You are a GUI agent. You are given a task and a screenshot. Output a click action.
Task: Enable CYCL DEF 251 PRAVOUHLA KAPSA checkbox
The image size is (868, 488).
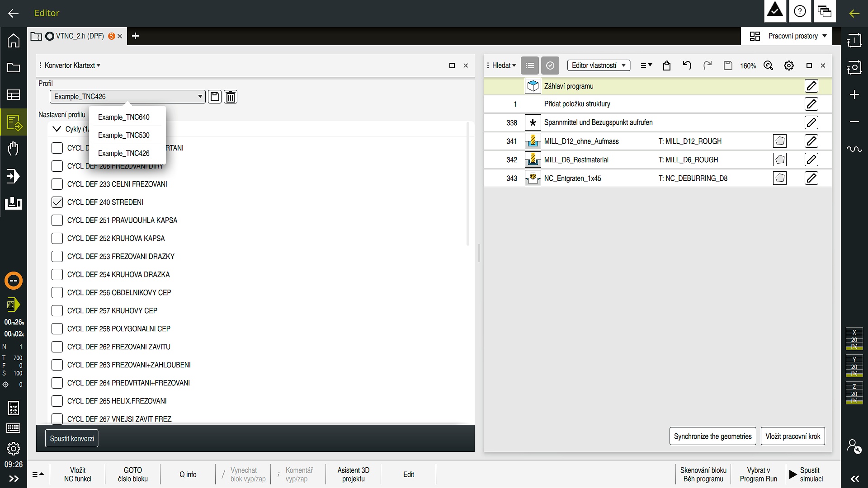pos(57,220)
